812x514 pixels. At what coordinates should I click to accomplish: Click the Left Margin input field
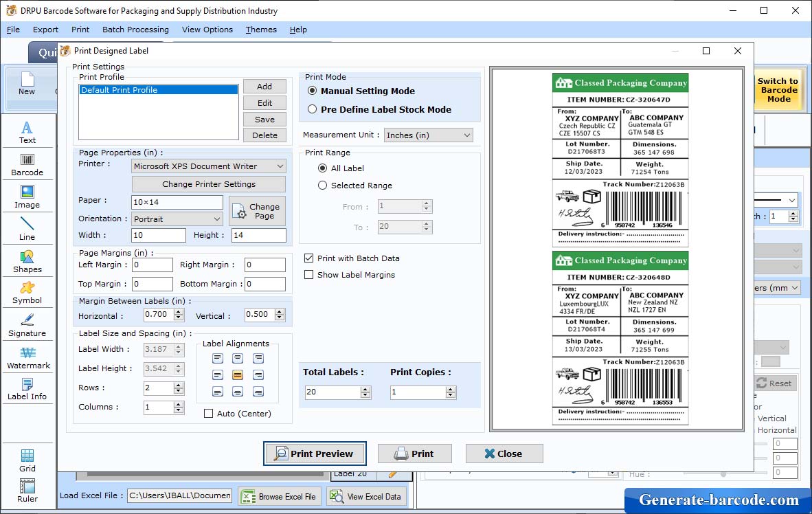click(153, 265)
